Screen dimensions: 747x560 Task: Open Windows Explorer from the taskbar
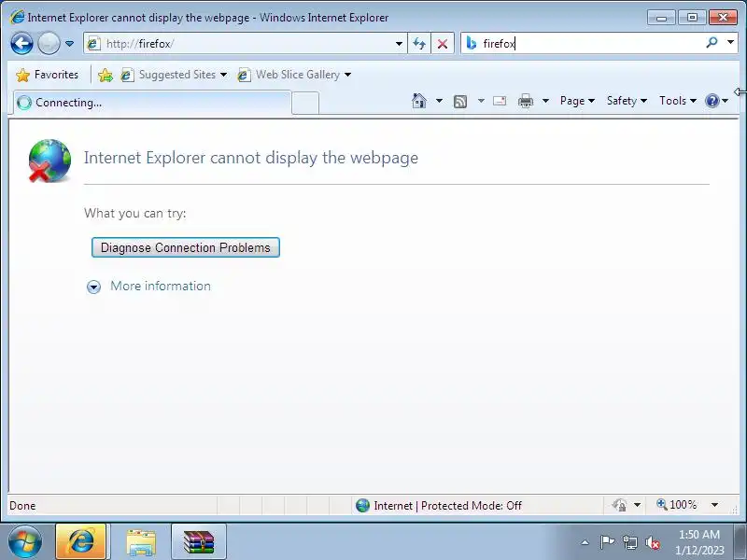141,542
